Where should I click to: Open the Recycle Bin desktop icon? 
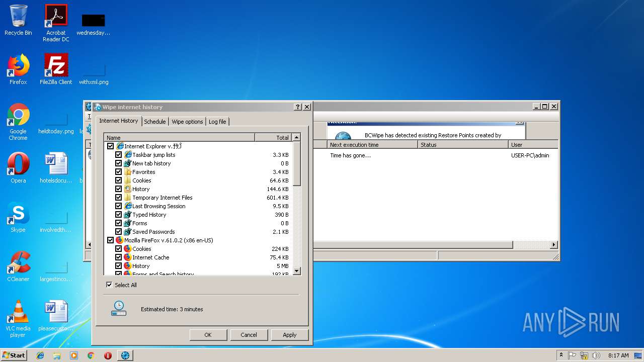(x=18, y=20)
